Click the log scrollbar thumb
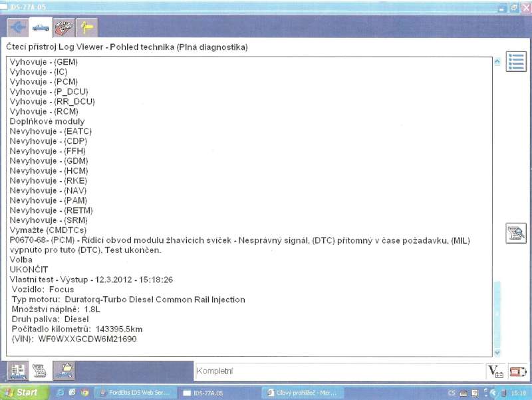 [497, 313]
